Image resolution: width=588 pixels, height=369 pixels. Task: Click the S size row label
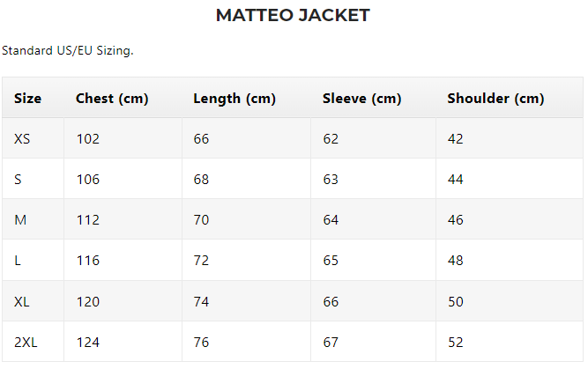(18, 180)
